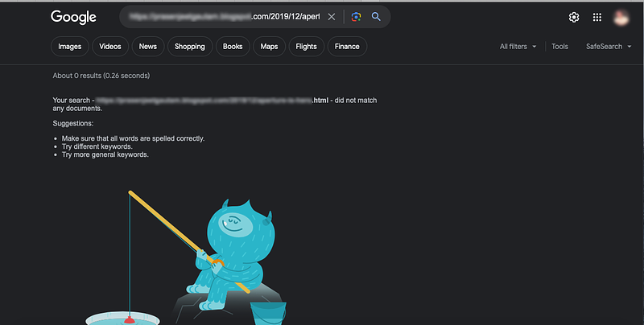This screenshot has width=644, height=325.
Task: Click 'Try more general keywords.' suggestion text
Action: pyautogui.click(x=105, y=154)
